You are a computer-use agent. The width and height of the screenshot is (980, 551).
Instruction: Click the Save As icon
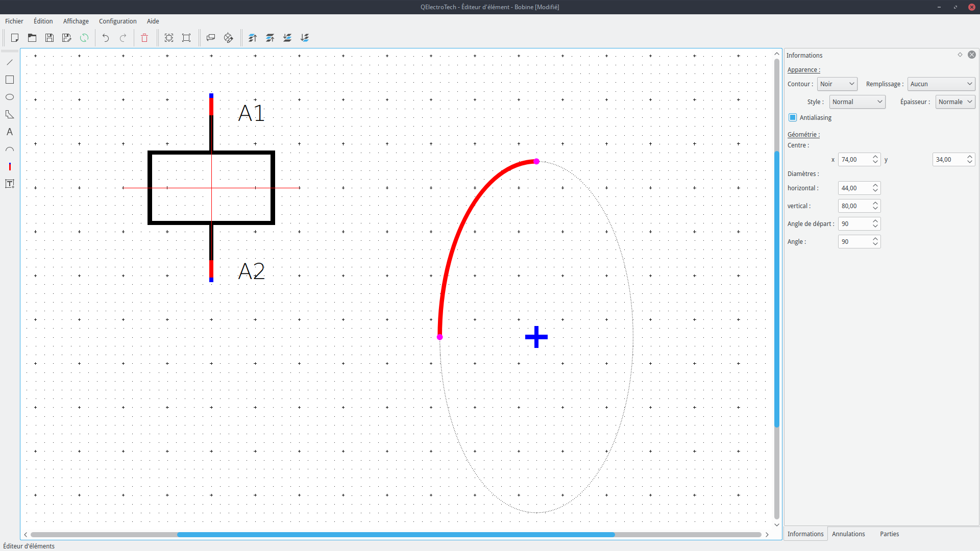tap(67, 38)
